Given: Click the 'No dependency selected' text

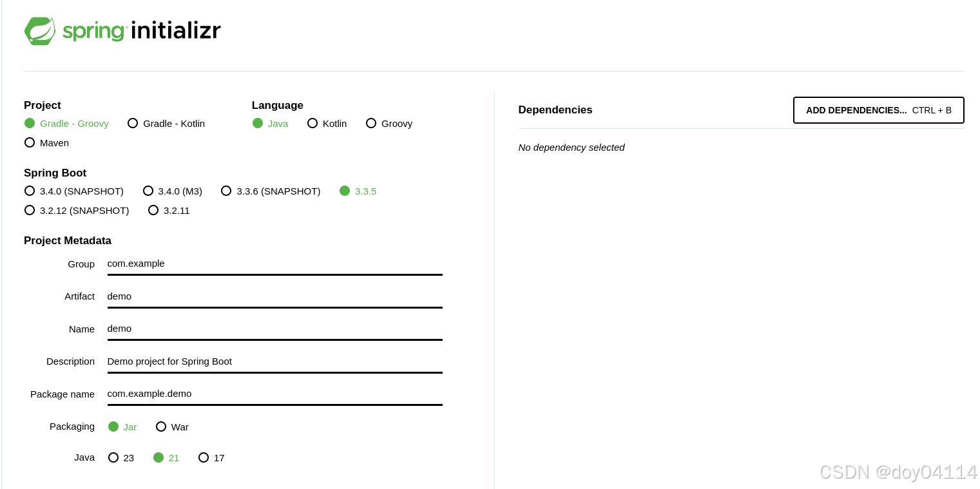Looking at the screenshot, I should 572,148.
